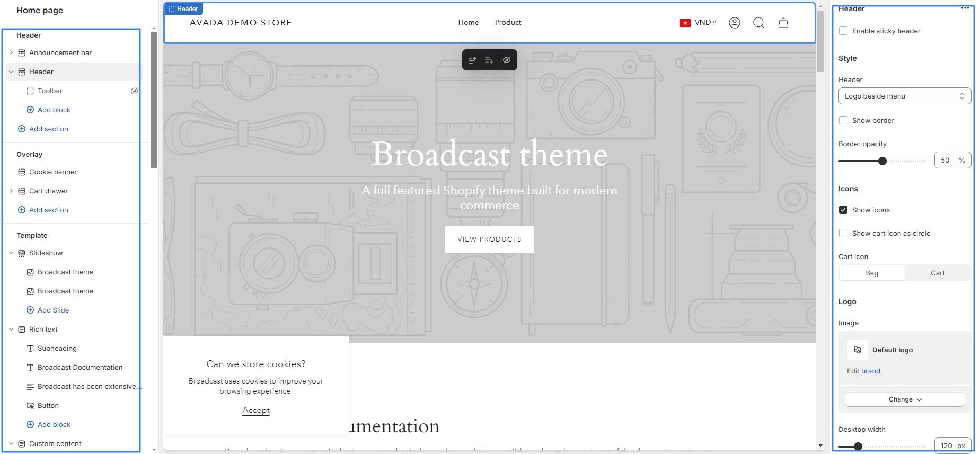980x454 pixels.
Task: Uncheck the Show icons checkbox
Action: tap(843, 210)
